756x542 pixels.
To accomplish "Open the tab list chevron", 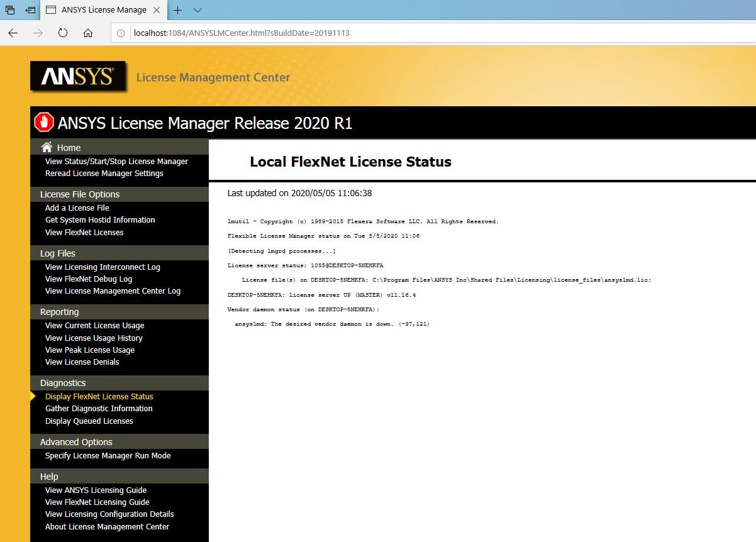I will 197,10.
